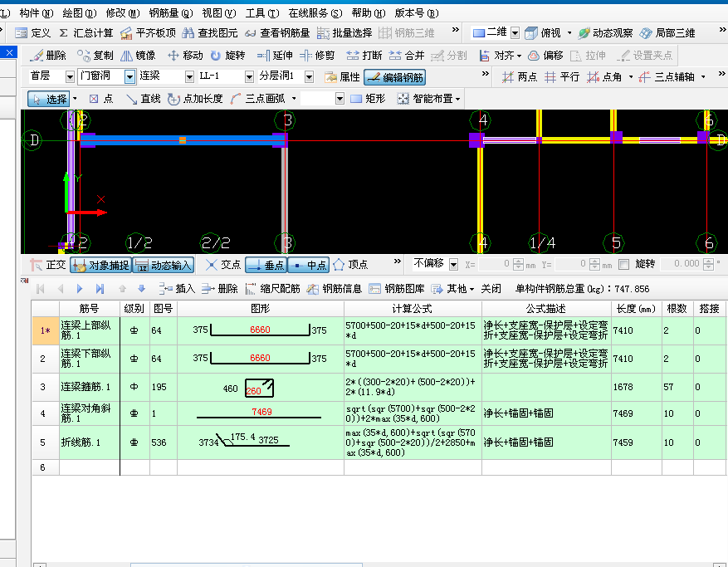Open the 钢筋量 menu
The width and height of the screenshot is (728, 567).
(x=170, y=13)
